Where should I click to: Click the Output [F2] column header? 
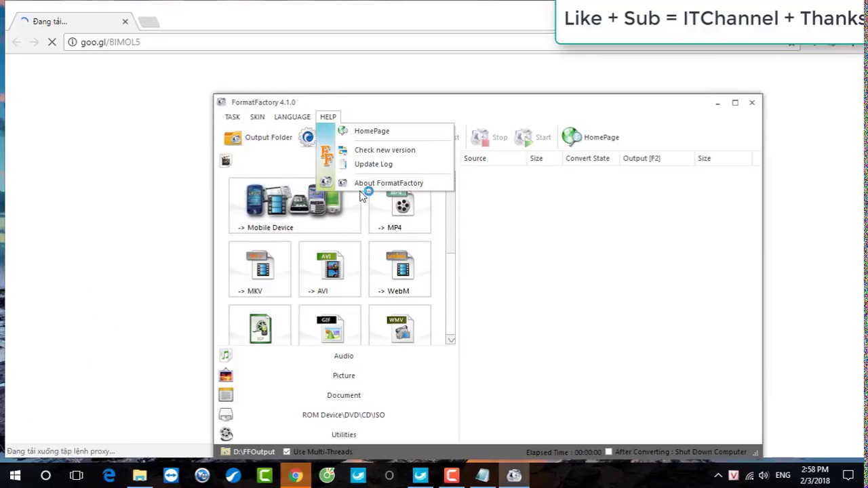click(656, 159)
